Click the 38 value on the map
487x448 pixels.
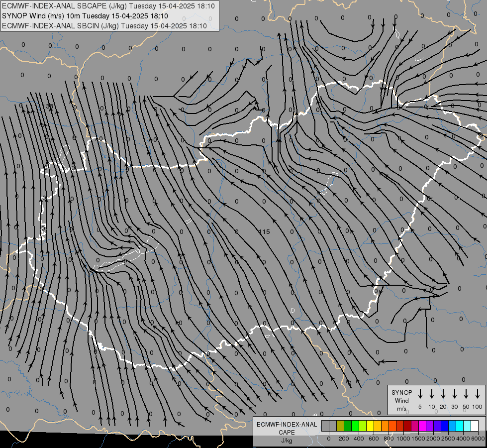[x=49, y=106]
